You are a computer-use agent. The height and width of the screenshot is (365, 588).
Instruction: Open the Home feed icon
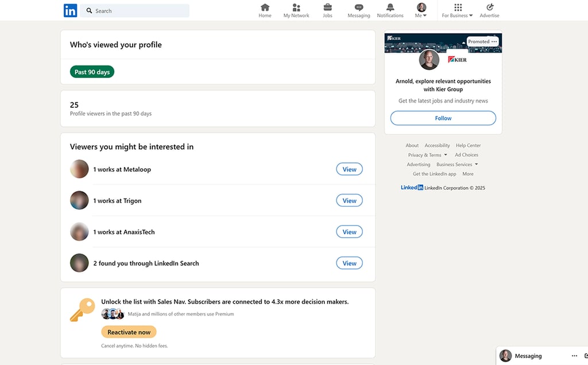[265, 7]
